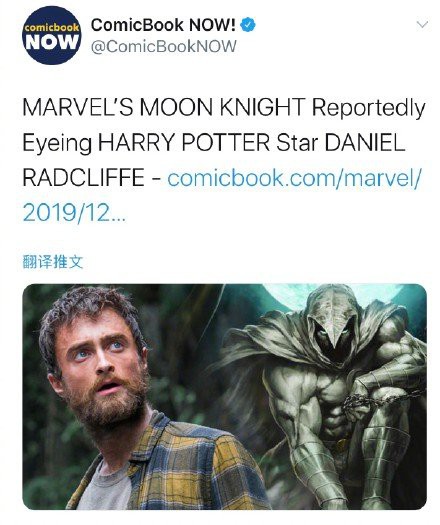Click the HARRY POTTER words in tweet
440x525 pixels.
click(x=184, y=142)
